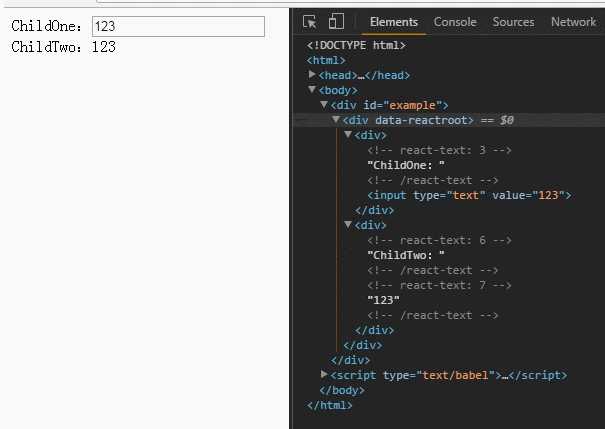The width and height of the screenshot is (605, 429).
Task: Open the Sources tab
Action: [513, 22]
